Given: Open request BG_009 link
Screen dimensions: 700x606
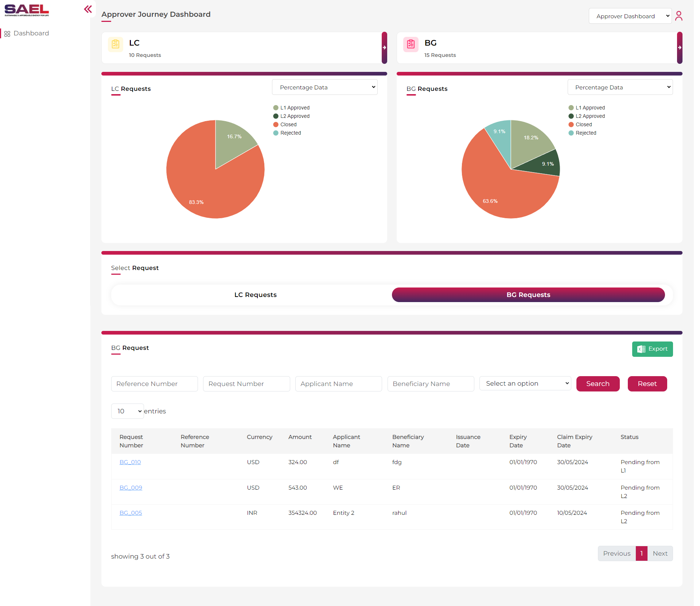Looking at the screenshot, I should (x=131, y=488).
